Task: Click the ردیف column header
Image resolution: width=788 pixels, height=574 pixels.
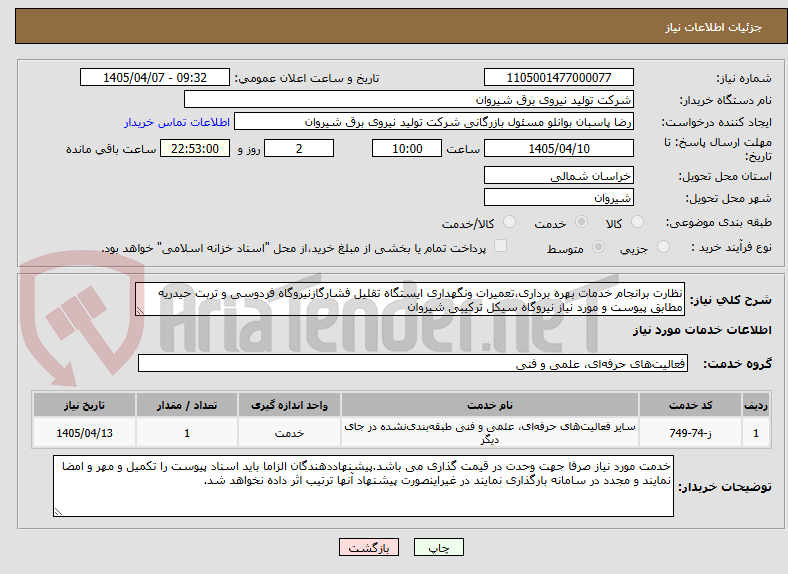Action: [x=756, y=405]
